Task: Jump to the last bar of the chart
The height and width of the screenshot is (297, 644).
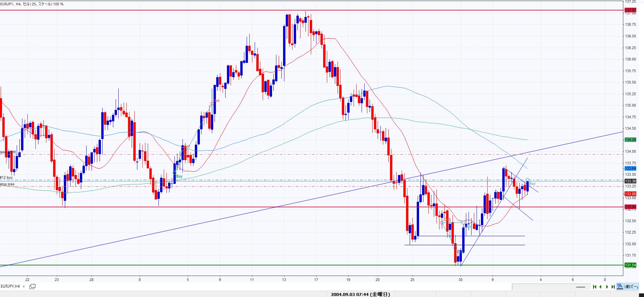Action: [x=613, y=287]
